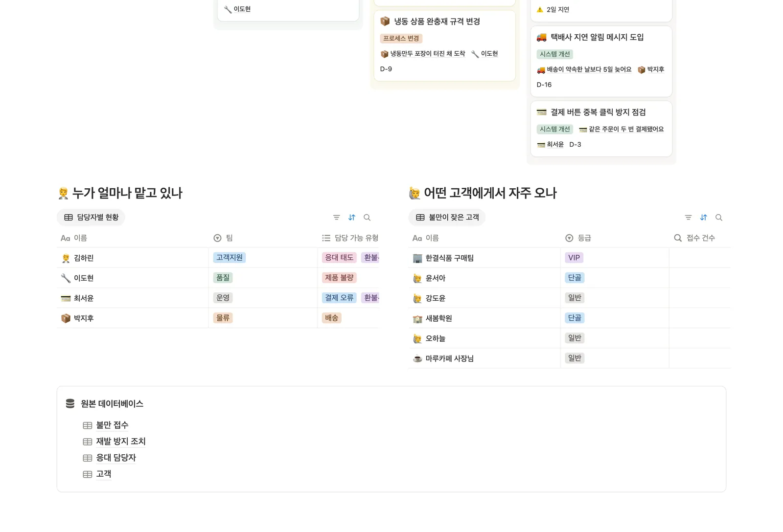The image size is (783, 532).
Task: Open the 불만 접수 database link
Action: (112, 425)
